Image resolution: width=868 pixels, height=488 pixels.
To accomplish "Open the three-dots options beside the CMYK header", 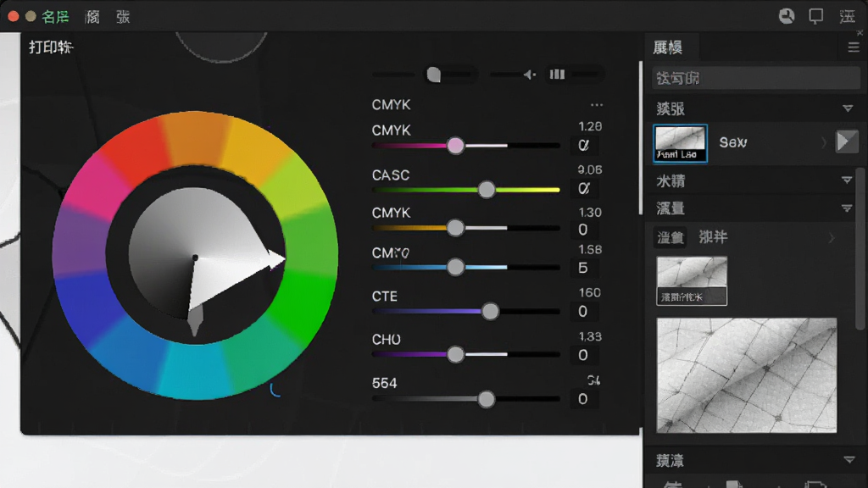I will pos(596,104).
